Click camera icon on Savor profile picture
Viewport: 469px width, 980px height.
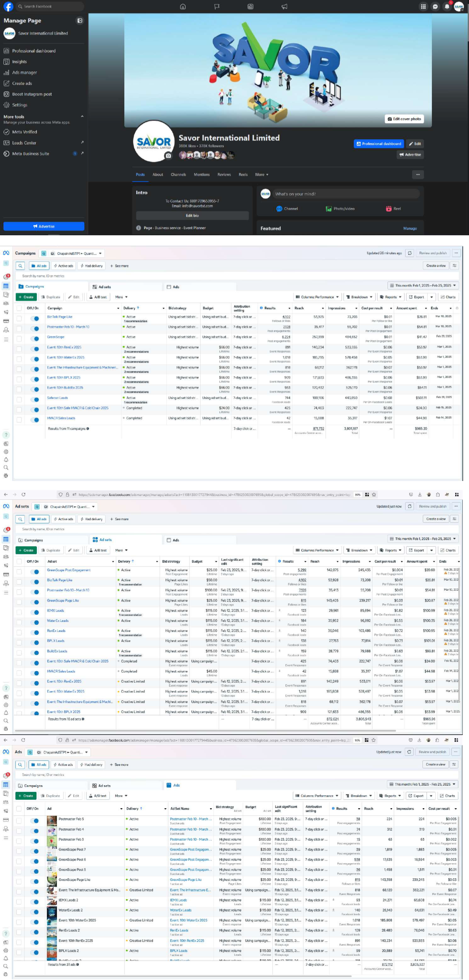[x=168, y=155]
